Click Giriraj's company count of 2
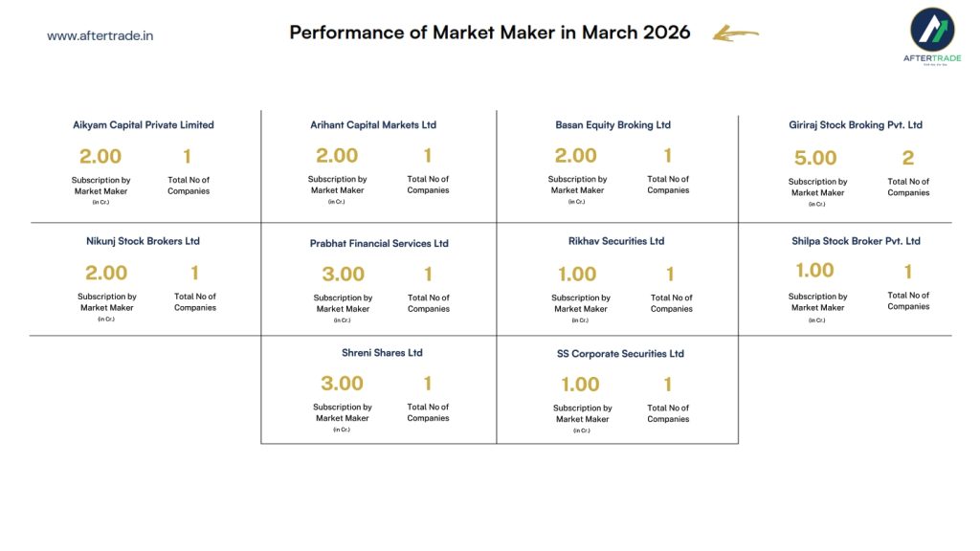The image size is (980, 551). [908, 158]
